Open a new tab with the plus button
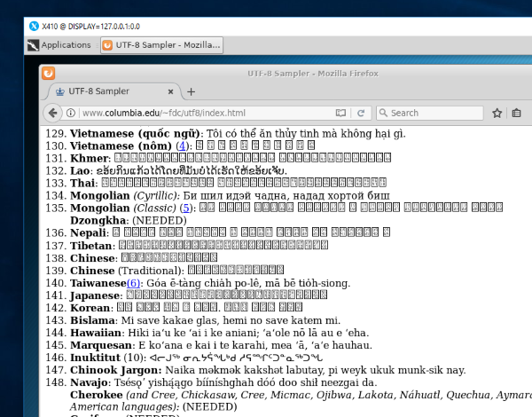This screenshot has height=417, width=532. coord(191,91)
